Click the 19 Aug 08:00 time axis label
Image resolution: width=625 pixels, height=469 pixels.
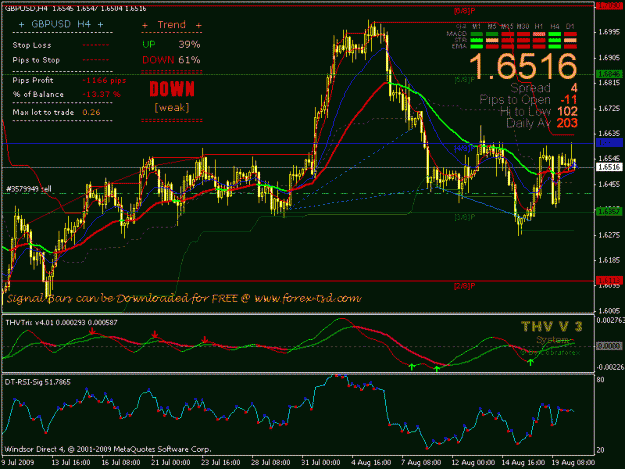[x=573, y=463]
